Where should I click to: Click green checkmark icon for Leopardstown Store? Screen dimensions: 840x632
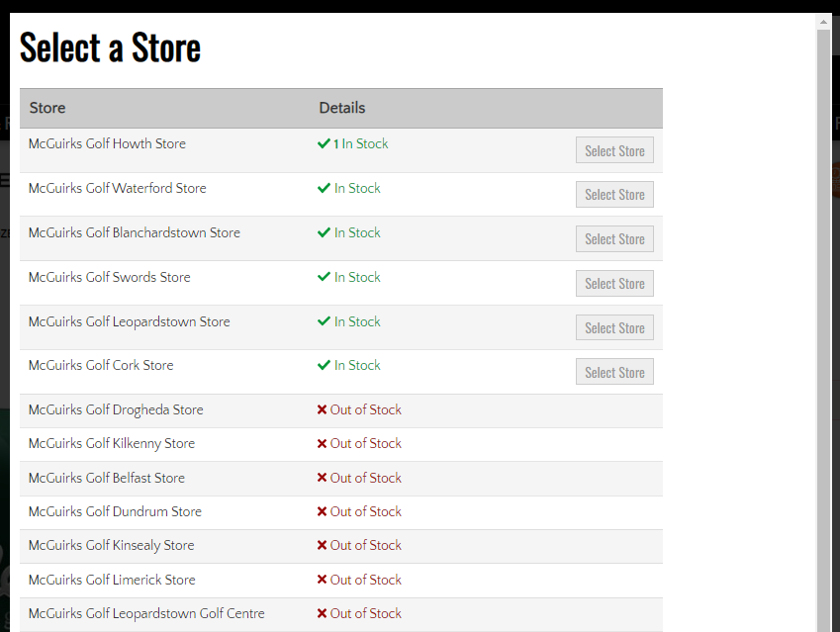[x=324, y=321]
